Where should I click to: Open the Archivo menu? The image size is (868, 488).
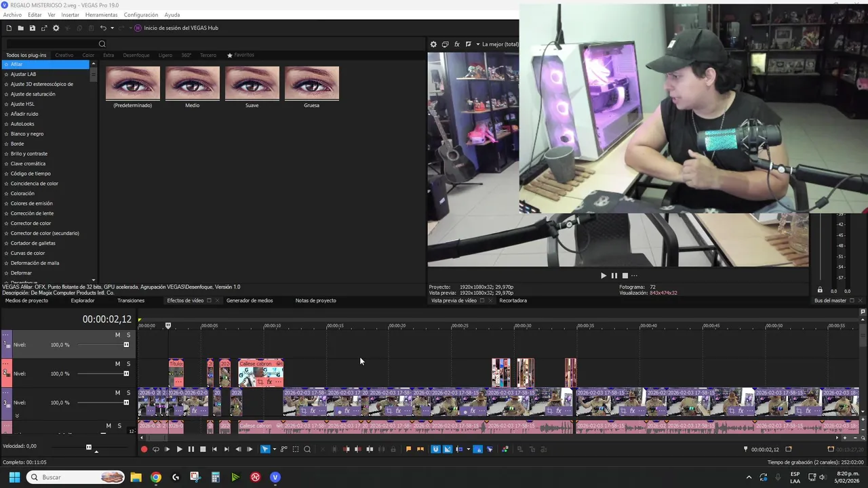(x=12, y=15)
